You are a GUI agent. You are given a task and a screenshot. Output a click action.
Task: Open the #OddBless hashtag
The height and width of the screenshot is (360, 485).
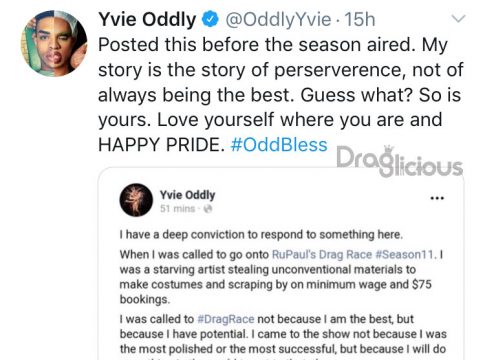[x=279, y=145]
